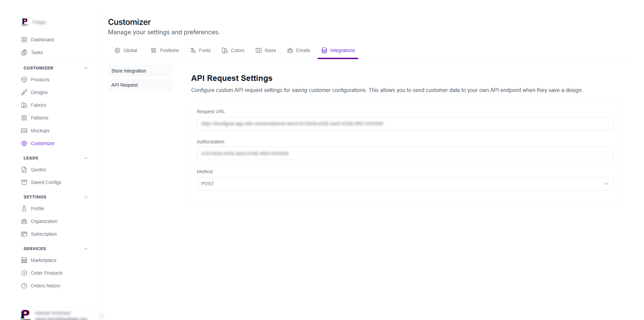Open Sizes using its columns icon
The width and height of the screenshot is (644, 320).
click(258, 50)
